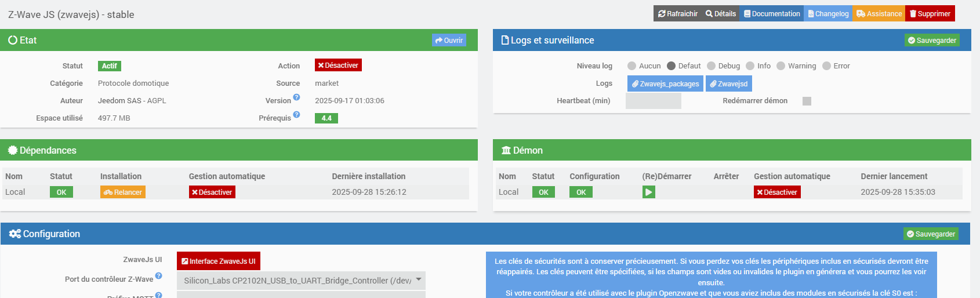Click prerequisite version badge 4.4
This screenshot has width=980, height=298.
[326, 118]
